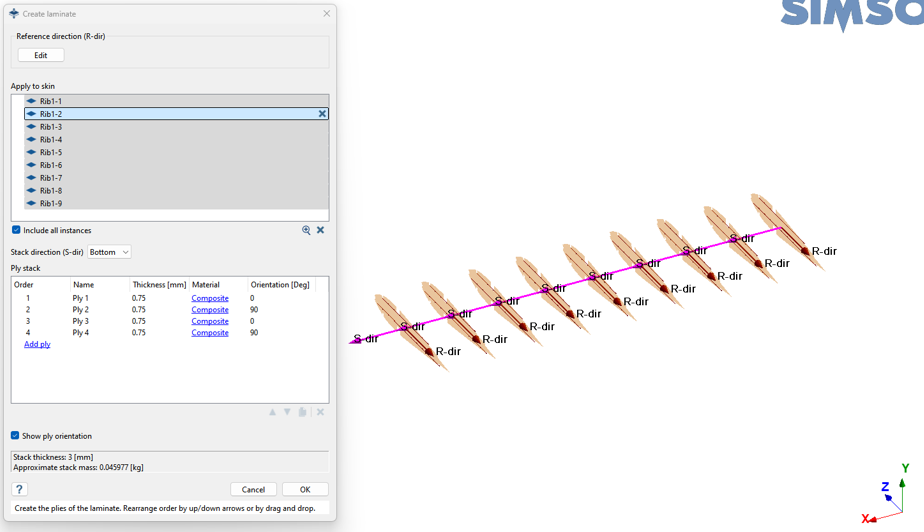Click the delete ply X icon
The height and width of the screenshot is (532, 924).
tap(320, 412)
